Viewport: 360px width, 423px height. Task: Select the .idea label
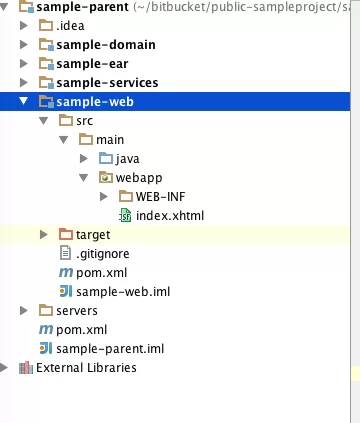click(x=70, y=26)
